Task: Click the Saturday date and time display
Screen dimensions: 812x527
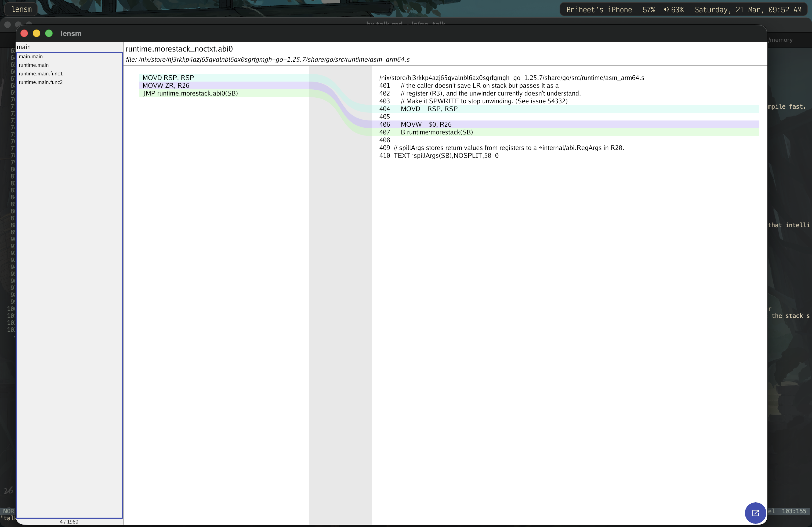Action: click(x=748, y=10)
